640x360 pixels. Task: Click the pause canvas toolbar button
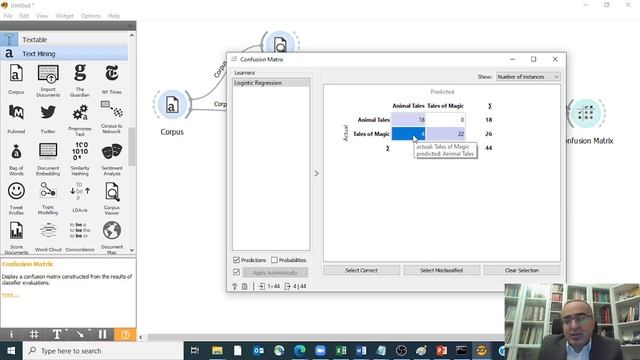point(102,335)
